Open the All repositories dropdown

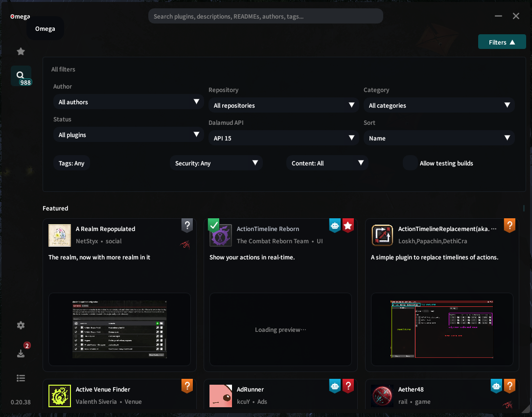pos(284,105)
